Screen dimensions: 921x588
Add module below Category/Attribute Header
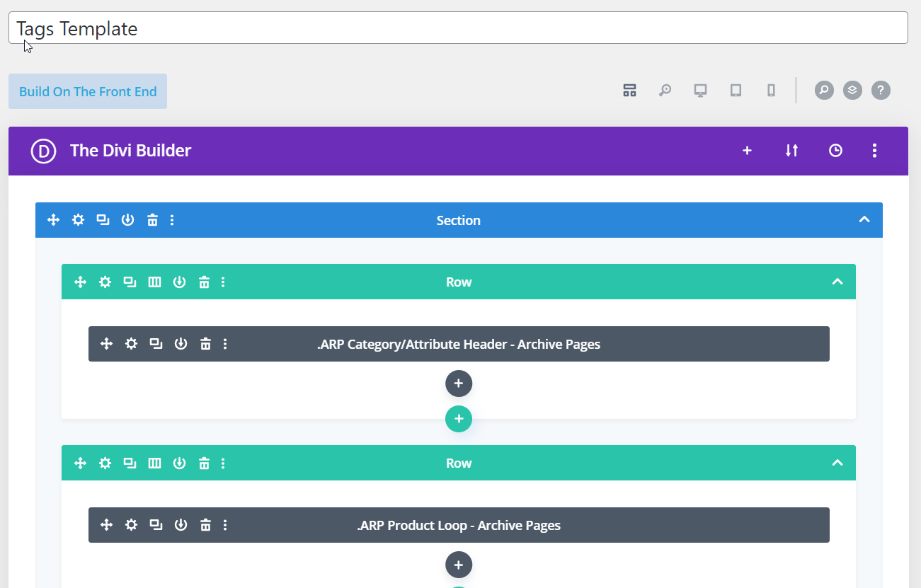pyautogui.click(x=459, y=384)
